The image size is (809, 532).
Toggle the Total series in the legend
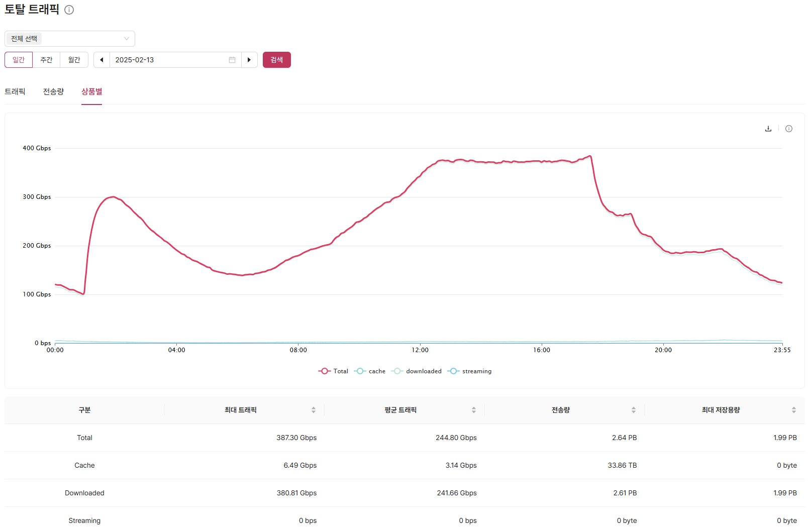click(333, 371)
